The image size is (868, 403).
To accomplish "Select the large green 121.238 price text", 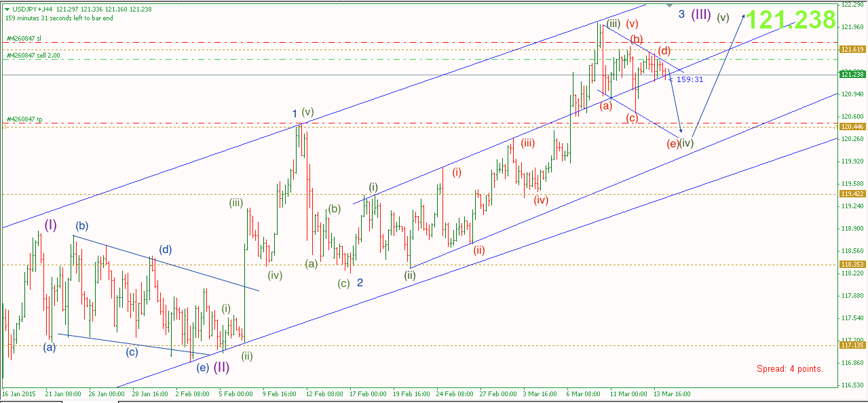I will [x=791, y=20].
